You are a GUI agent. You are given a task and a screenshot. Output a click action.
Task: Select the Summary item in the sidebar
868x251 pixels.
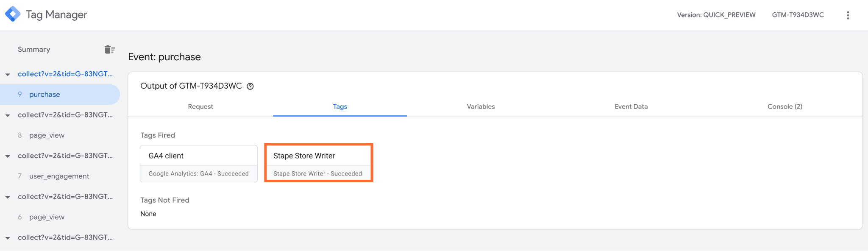(34, 50)
